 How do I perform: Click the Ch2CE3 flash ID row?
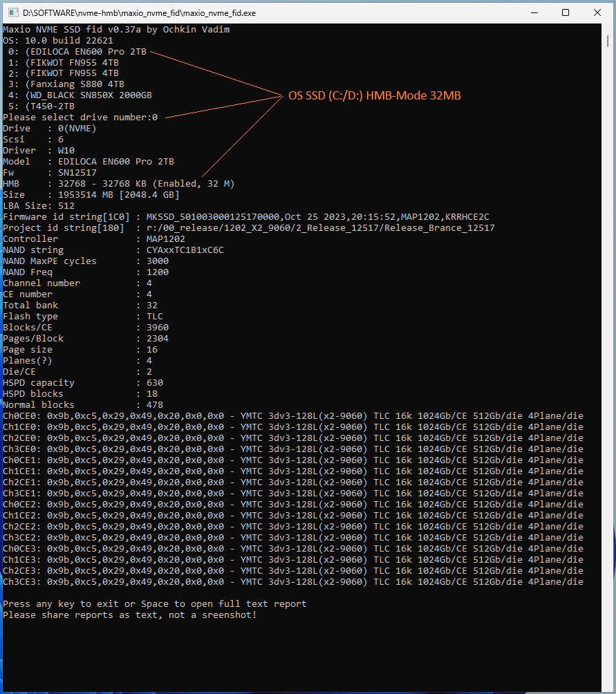[293, 571]
